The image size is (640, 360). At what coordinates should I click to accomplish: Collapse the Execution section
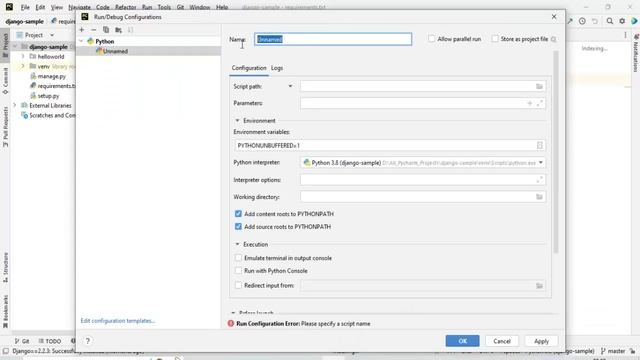pos(237,244)
